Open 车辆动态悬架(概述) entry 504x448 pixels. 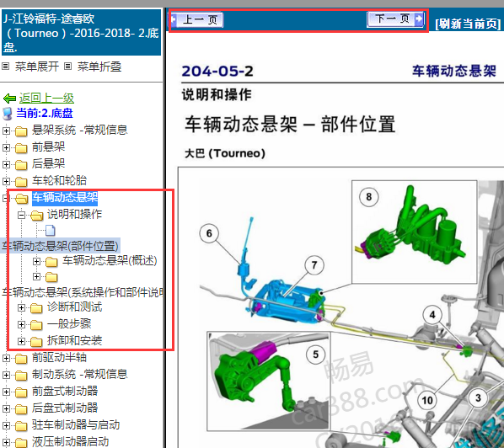[110, 260]
